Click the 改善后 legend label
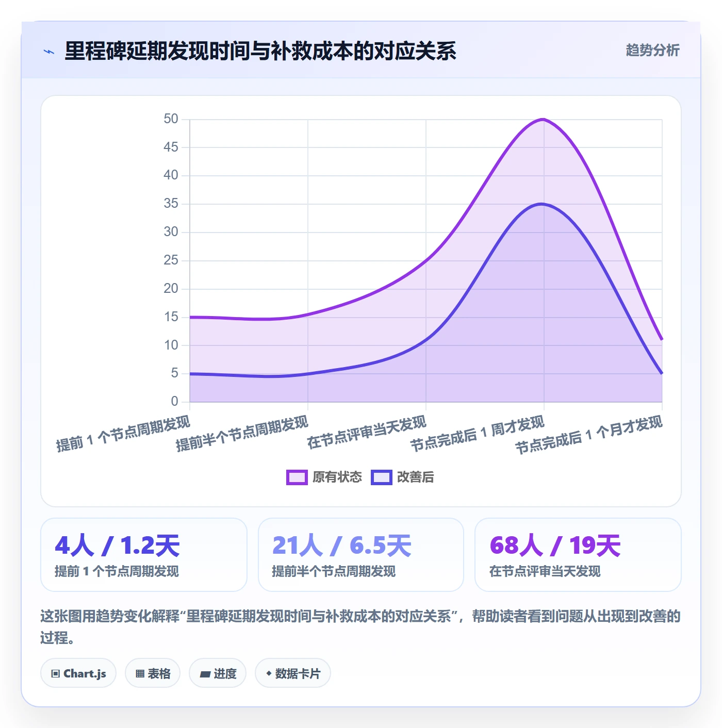722x728 pixels. [x=415, y=477]
